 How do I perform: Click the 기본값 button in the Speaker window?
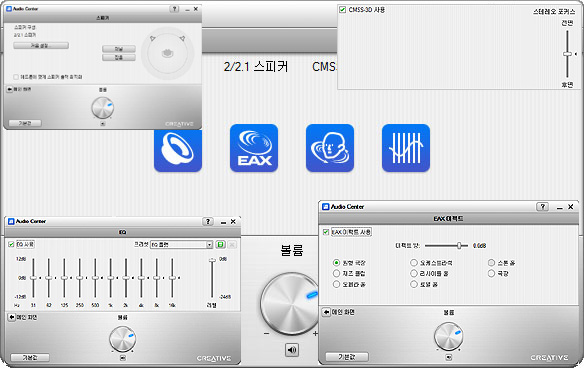point(25,123)
